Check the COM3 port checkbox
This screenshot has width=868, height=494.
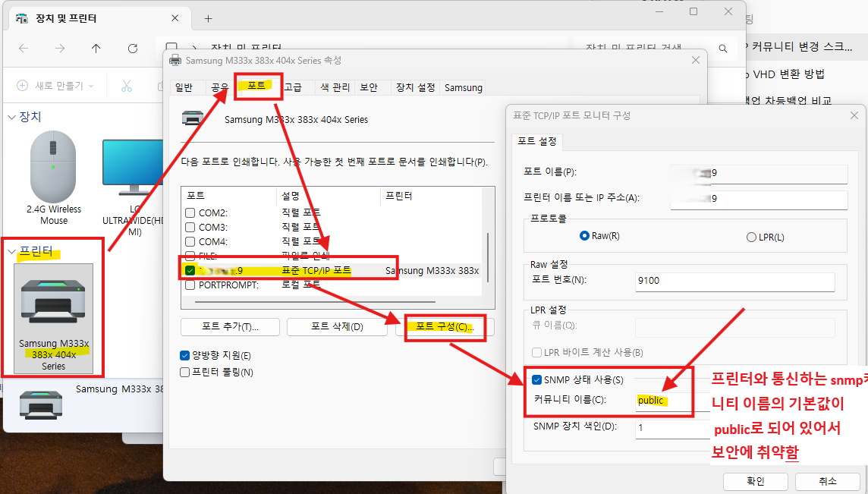click(x=190, y=227)
